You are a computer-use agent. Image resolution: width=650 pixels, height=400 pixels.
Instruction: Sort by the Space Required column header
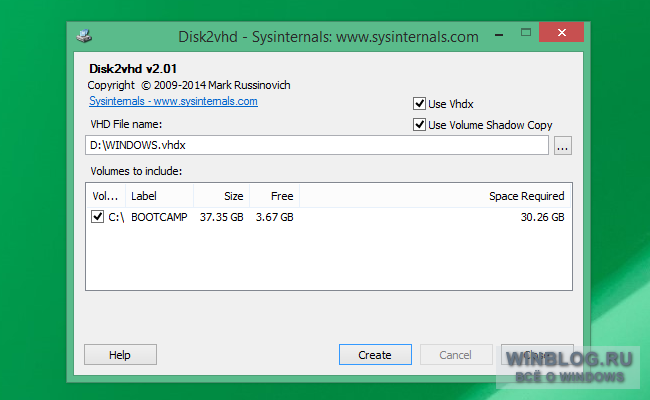click(x=435, y=196)
